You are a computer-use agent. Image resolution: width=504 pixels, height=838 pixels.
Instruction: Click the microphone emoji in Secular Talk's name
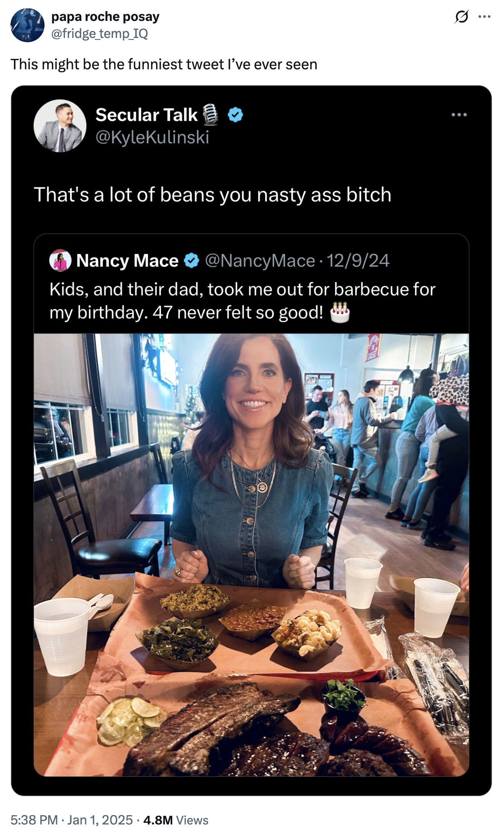pos(209,115)
